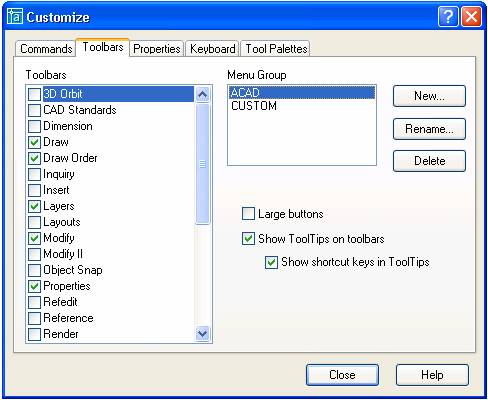
Task: Click the scroll down arrow in Toolbars list
Action: click(202, 333)
